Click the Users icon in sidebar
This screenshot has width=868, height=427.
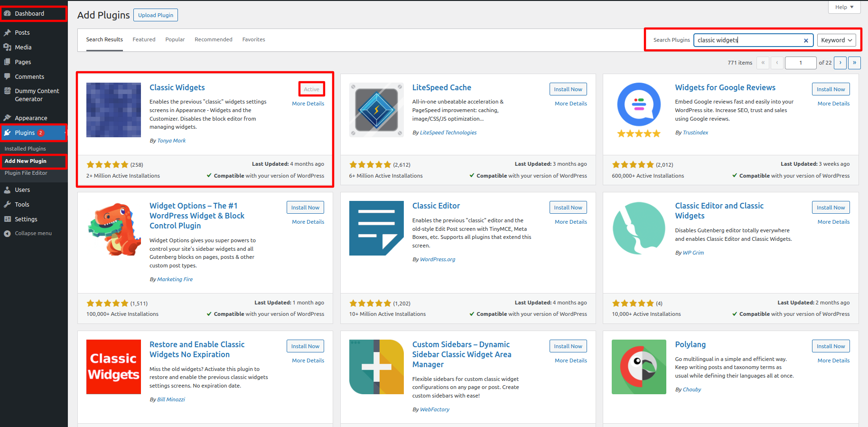(7, 190)
